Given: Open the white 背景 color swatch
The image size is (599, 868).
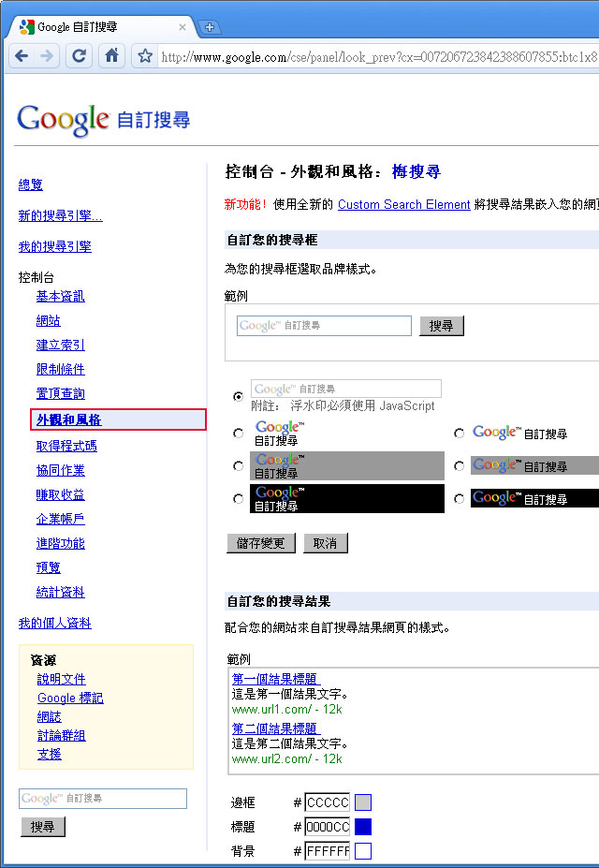Looking at the screenshot, I should 363,851.
